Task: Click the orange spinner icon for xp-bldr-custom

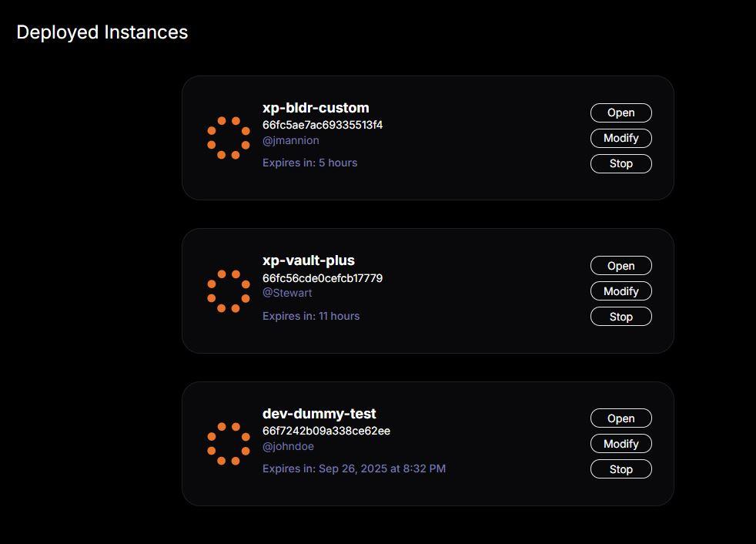Action: [229, 138]
